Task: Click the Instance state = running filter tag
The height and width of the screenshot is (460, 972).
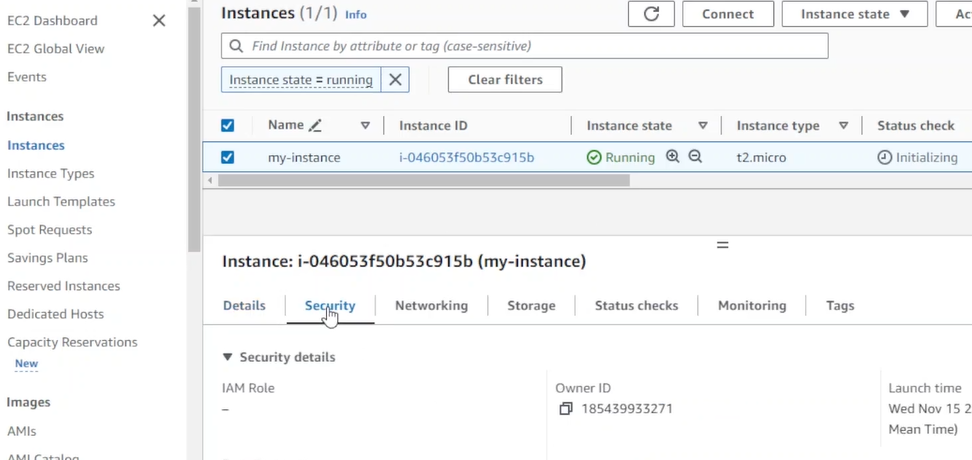Action: 301,79
